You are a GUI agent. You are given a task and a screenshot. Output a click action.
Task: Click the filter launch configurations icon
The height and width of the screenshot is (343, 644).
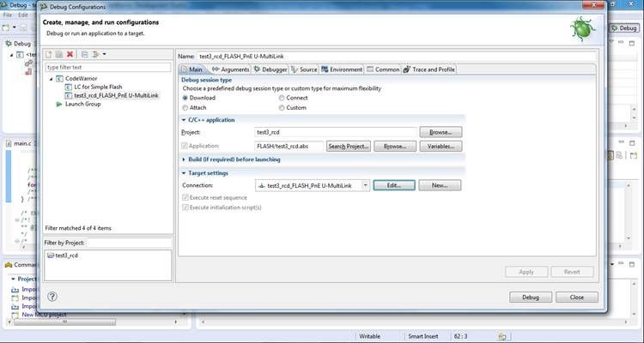click(x=95, y=54)
